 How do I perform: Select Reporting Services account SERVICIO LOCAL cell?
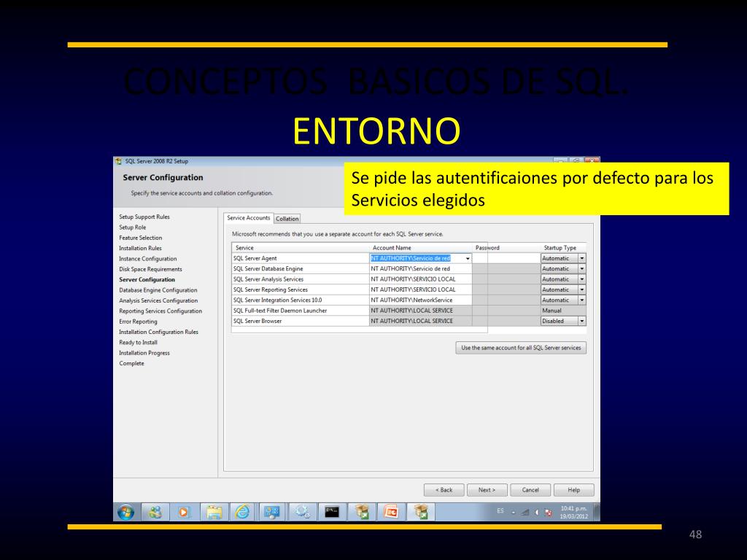coord(421,289)
